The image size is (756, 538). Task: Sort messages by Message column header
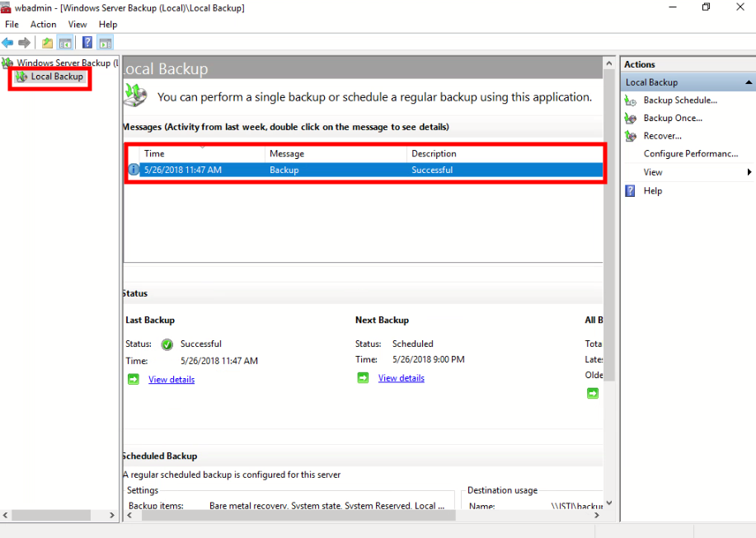click(x=336, y=153)
